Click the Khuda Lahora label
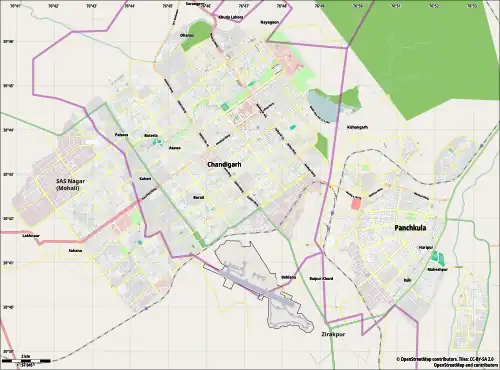This screenshot has height=370, width=500. point(231,17)
